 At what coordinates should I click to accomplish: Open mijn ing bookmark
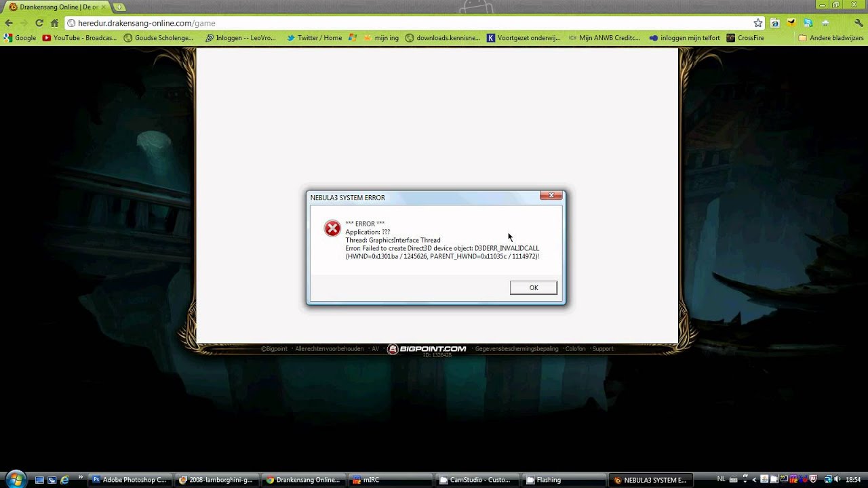(x=380, y=38)
